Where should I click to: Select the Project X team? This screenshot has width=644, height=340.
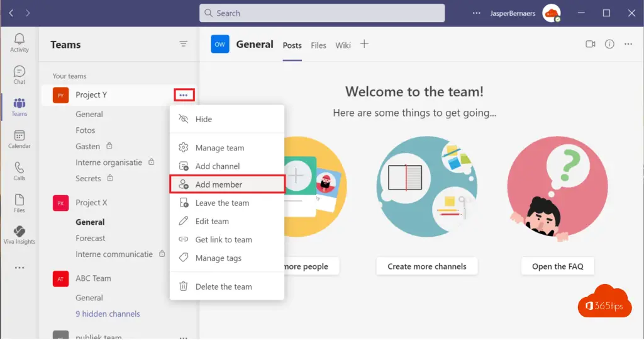[91, 203]
